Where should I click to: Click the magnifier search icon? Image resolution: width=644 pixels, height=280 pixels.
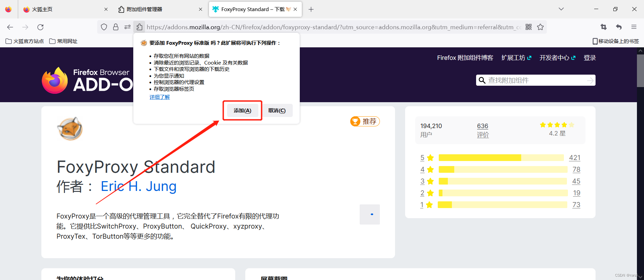coord(482,80)
